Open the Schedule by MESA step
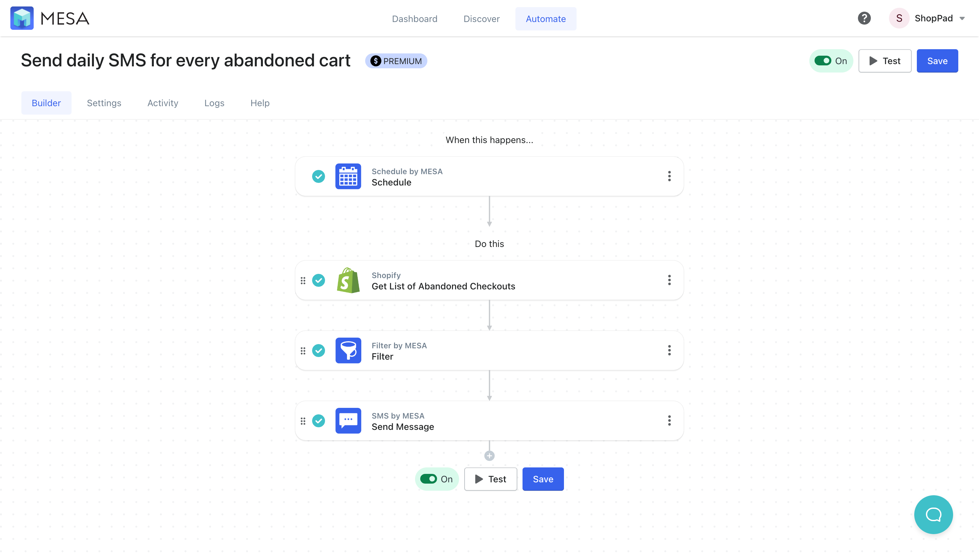Image resolution: width=979 pixels, height=560 pixels. point(489,176)
